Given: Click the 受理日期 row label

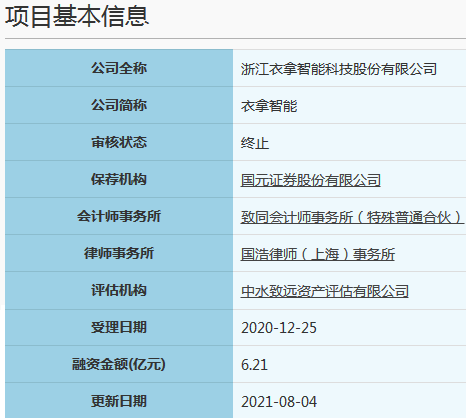Looking at the screenshot, I should [119, 327].
